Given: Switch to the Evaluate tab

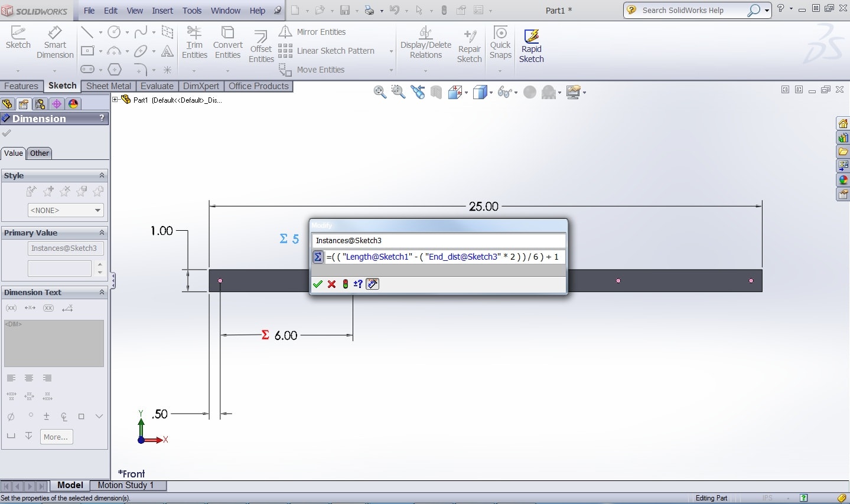Looking at the screenshot, I should tap(157, 86).
